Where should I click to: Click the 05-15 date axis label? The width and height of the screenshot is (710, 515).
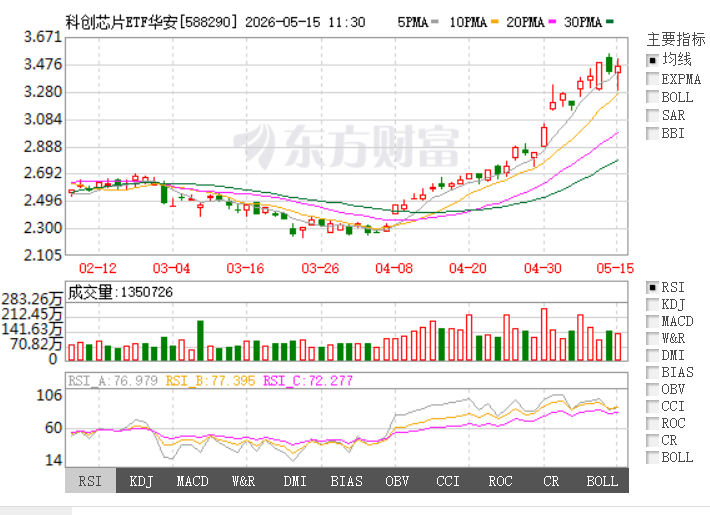pyautogui.click(x=615, y=268)
